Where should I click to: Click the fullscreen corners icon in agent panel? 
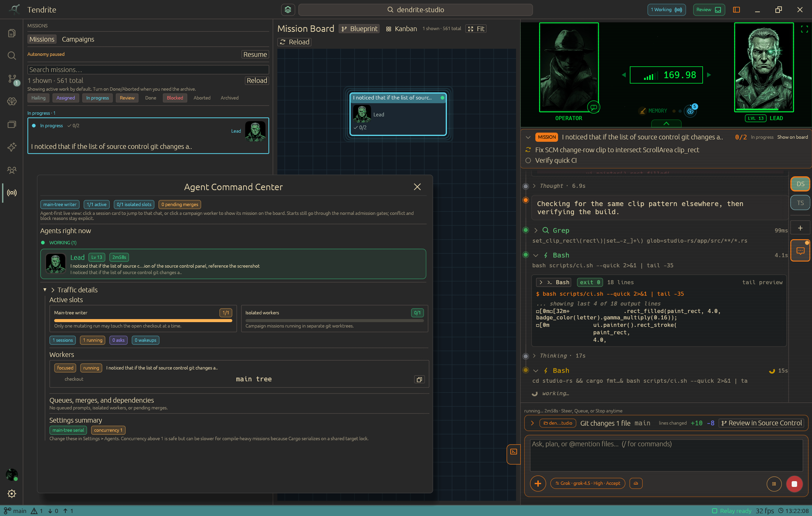pyautogui.click(x=805, y=29)
